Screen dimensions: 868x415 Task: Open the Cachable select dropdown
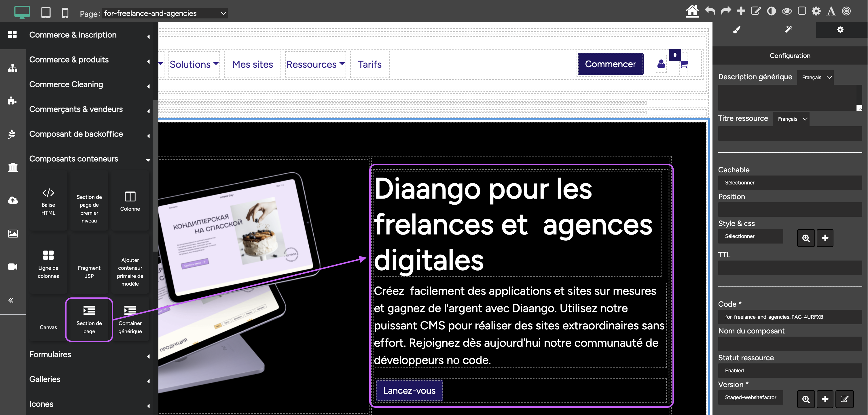(x=790, y=182)
